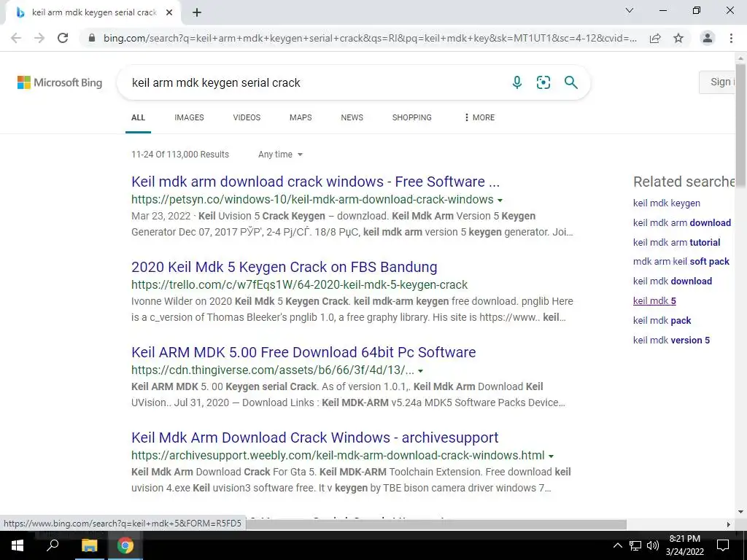This screenshot has width=747, height=560.
Task: Select related search keil mdk download
Action: (x=672, y=281)
